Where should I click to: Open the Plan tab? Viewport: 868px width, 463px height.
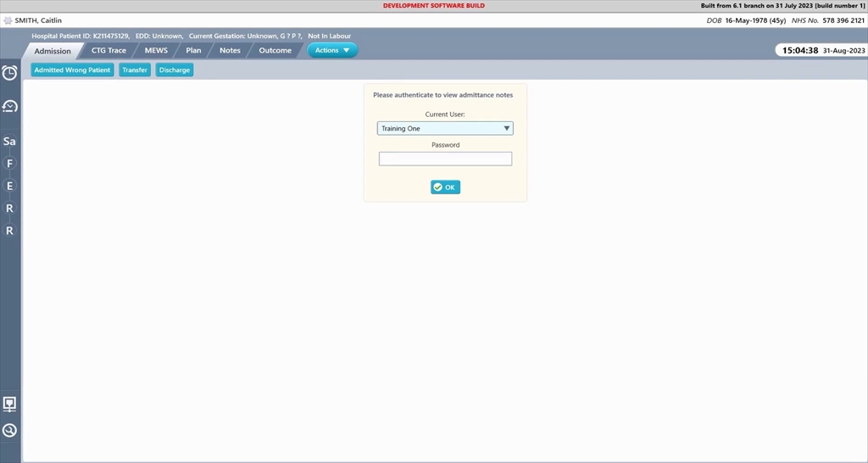(x=193, y=50)
